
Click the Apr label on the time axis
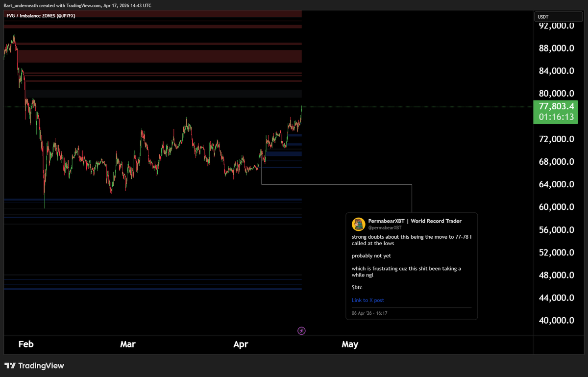pyautogui.click(x=241, y=344)
